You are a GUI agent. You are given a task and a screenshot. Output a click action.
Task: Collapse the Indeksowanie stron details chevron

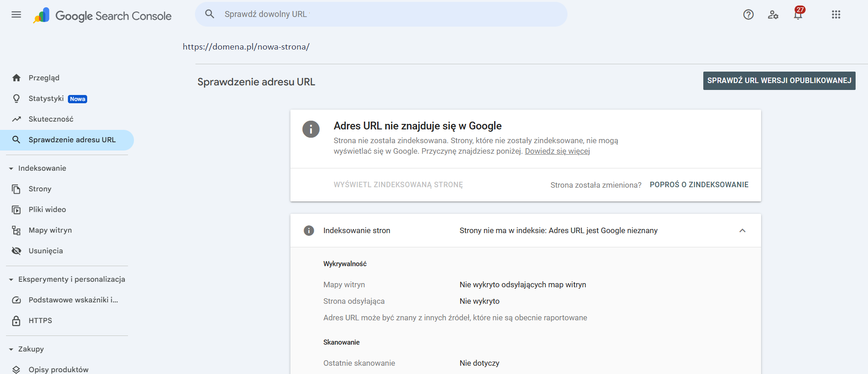click(x=742, y=230)
